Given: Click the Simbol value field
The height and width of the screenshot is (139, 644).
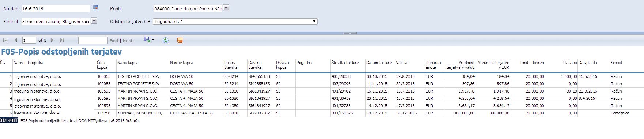Looking at the screenshot, I should tap(56, 22).
